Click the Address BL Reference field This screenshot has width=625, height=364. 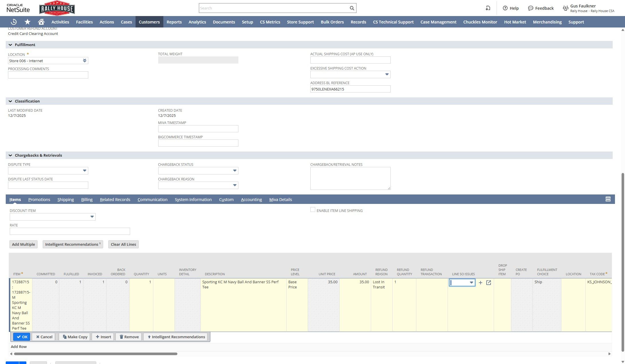[x=350, y=89]
